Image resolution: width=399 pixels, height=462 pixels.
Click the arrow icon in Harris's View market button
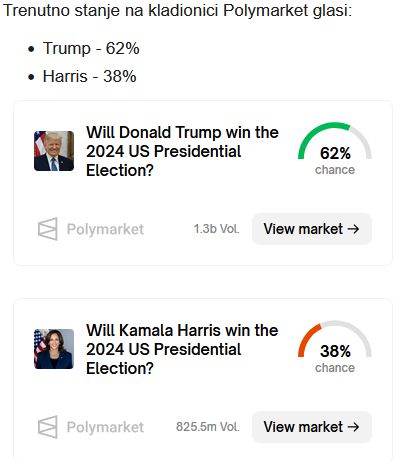tap(353, 427)
